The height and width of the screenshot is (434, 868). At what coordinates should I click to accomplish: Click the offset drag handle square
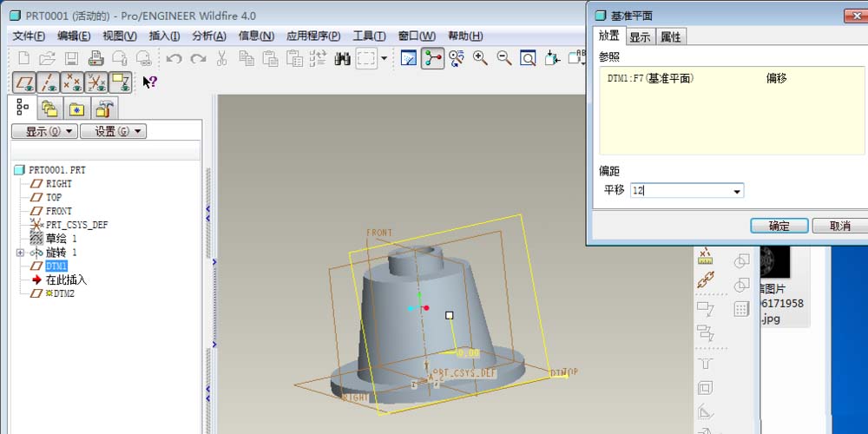click(x=450, y=316)
